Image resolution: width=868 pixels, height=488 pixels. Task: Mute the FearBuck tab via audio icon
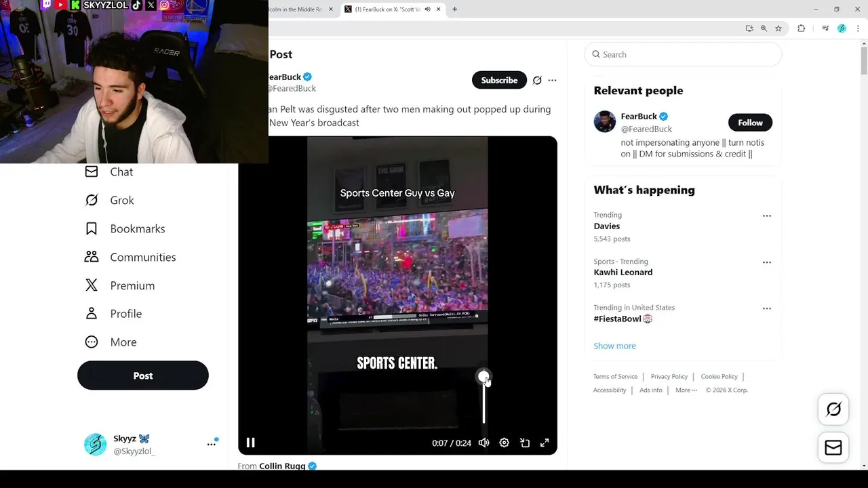(427, 9)
